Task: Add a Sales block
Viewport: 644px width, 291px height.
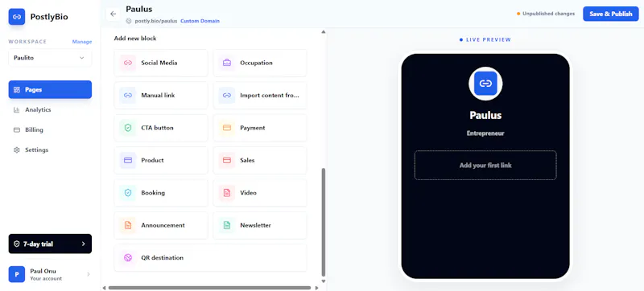Action: (260, 160)
